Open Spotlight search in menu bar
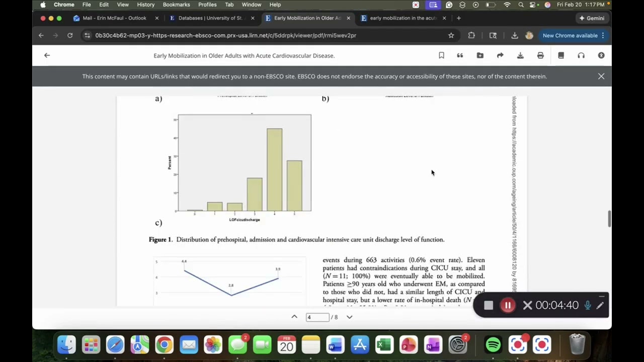This screenshot has width=644, height=362. pyautogui.click(x=521, y=5)
